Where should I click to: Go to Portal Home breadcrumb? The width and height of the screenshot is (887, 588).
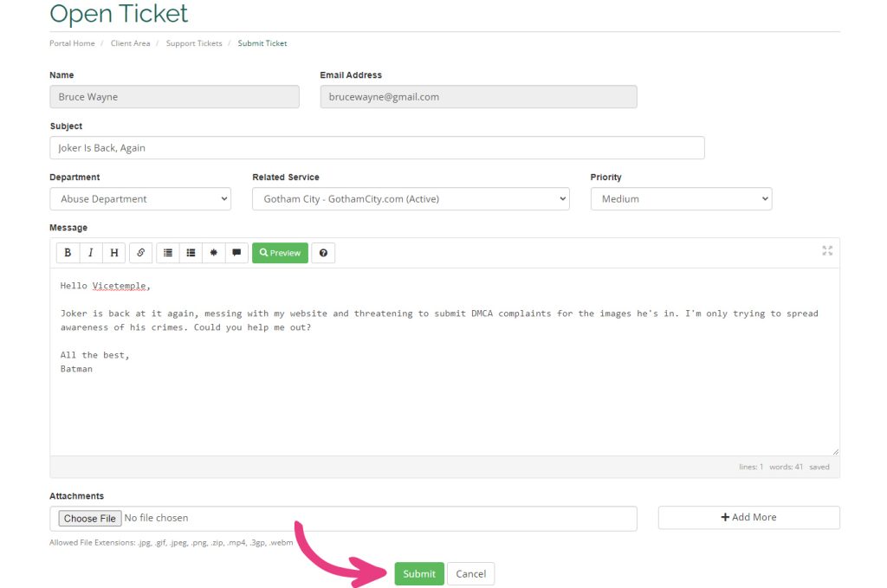click(72, 43)
